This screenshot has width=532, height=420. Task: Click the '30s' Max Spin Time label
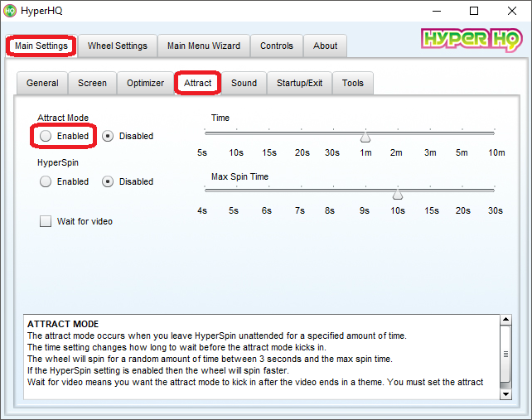[496, 210]
